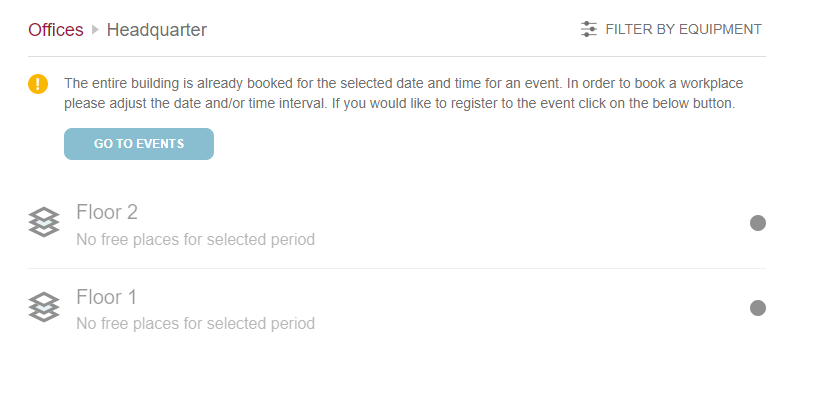Click the gray status dot for Floor 2
Screen dimensions: 836x403
758,223
